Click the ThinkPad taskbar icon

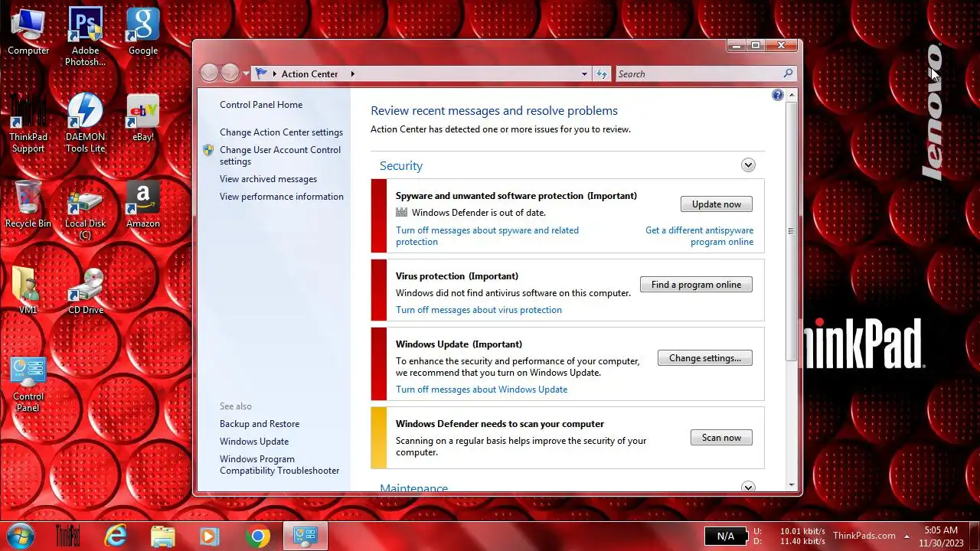point(68,536)
